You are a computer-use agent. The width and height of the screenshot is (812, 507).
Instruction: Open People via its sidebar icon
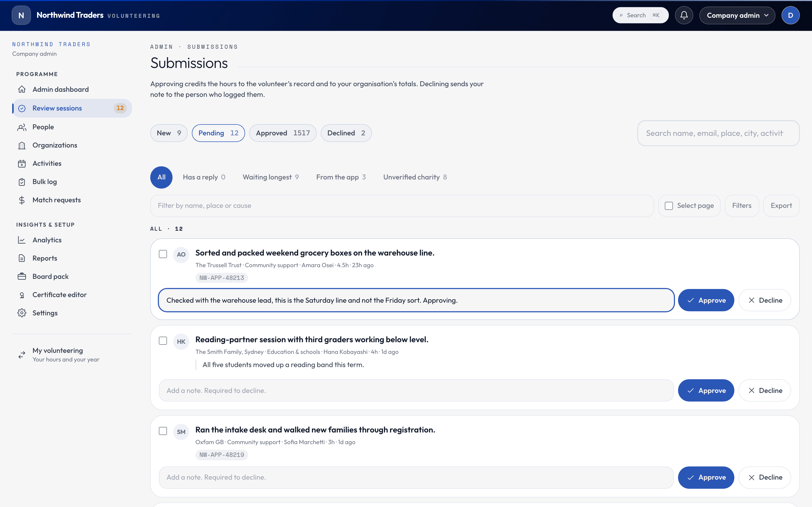coord(22,127)
